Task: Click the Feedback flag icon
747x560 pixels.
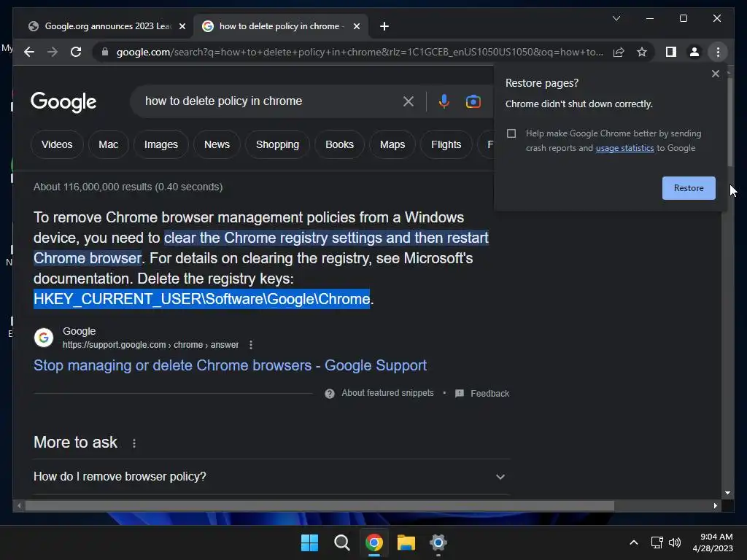Action: [x=460, y=393]
